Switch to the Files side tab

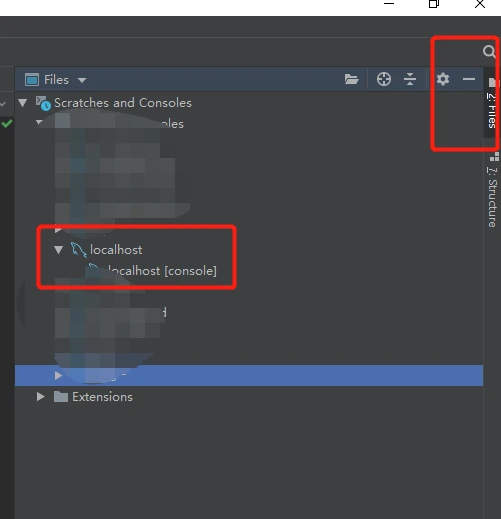tap(492, 103)
